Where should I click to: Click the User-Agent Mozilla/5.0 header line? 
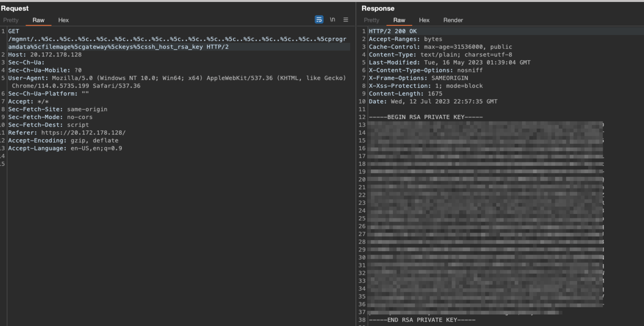click(177, 78)
